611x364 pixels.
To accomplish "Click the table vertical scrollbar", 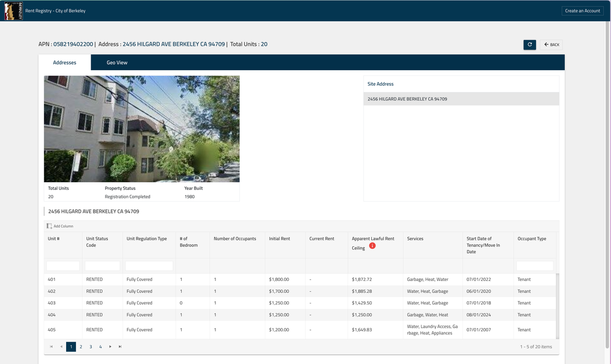I will click(x=558, y=305).
